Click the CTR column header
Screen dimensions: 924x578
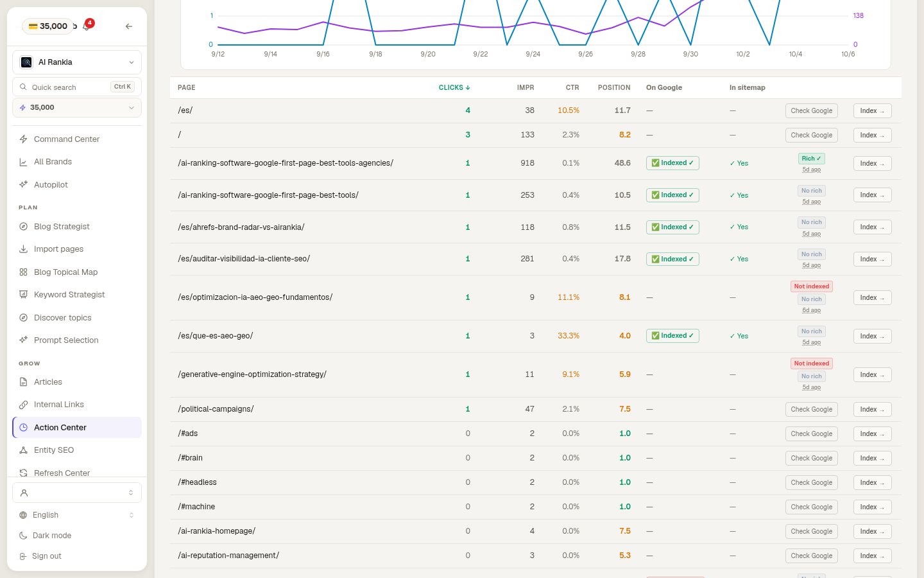pyautogui.click(x=572, y=87)
